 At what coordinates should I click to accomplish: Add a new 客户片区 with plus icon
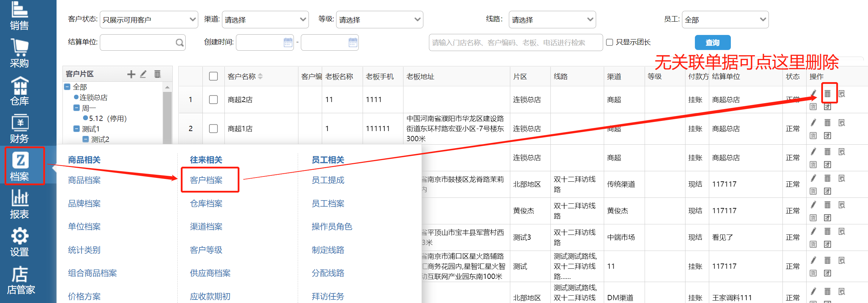pyautogui.click(x=131, y=74)
